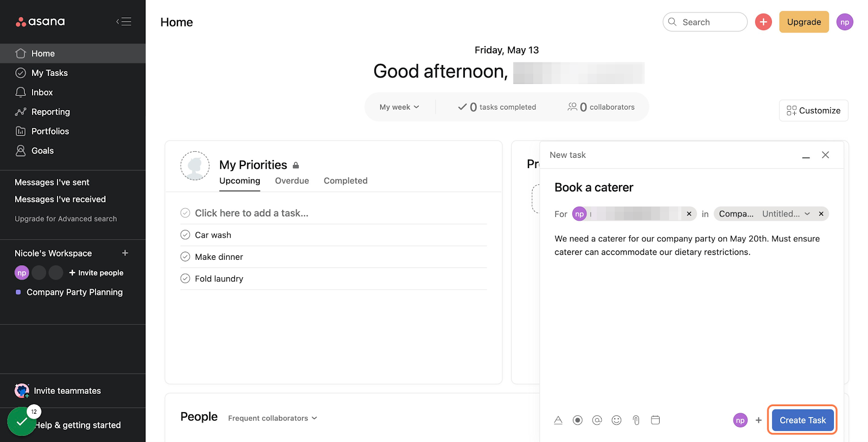This screenshot has width=868, height=442.
Task: Click the Search field in the top bar
Action: (705, 22)
